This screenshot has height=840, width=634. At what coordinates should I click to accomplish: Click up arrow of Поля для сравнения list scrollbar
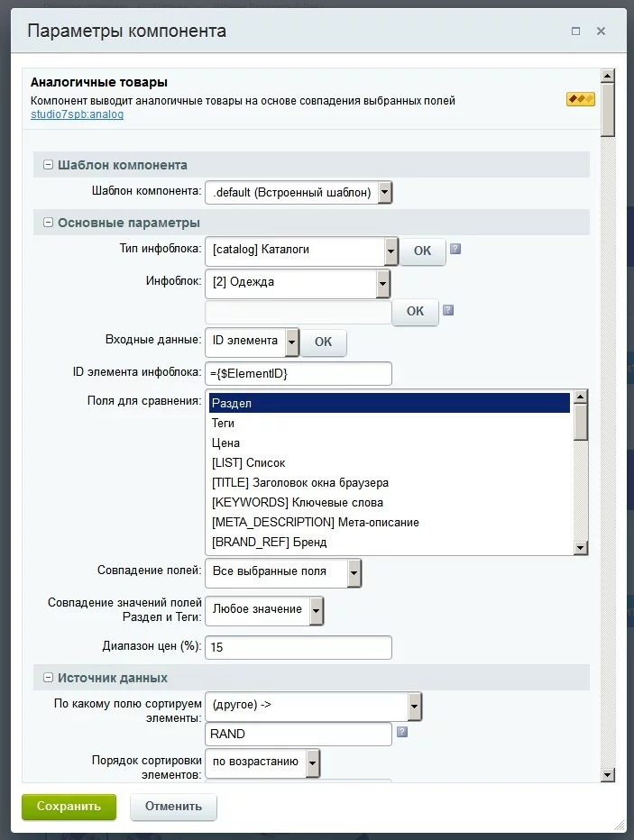click(x=581, y=397)
